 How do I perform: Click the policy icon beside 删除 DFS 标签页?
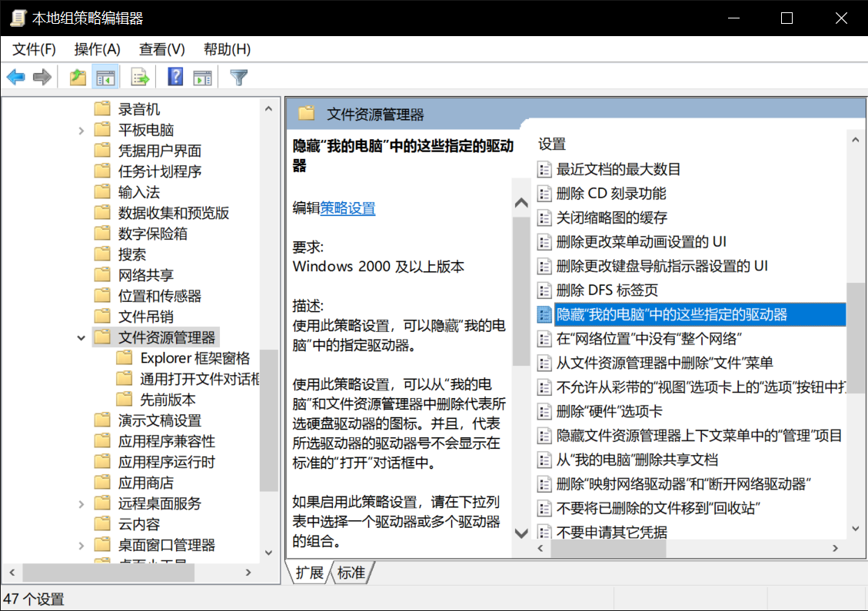click(545, 291)
